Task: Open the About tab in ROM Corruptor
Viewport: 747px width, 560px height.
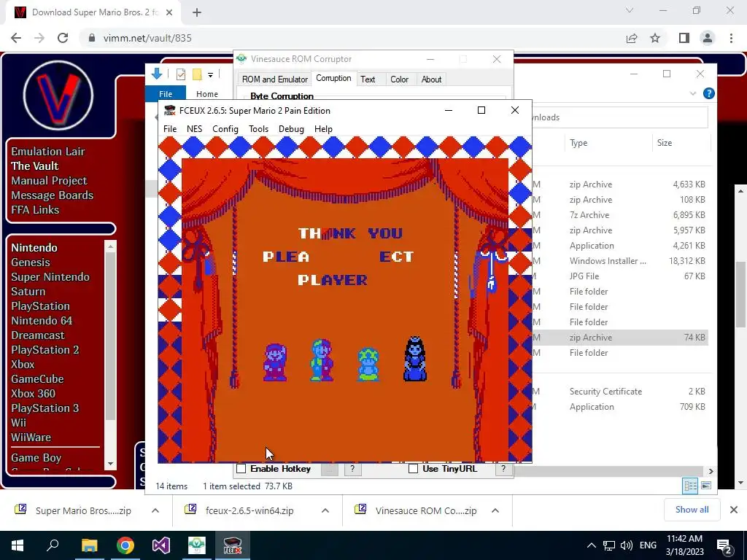Action: pos(431,79)
